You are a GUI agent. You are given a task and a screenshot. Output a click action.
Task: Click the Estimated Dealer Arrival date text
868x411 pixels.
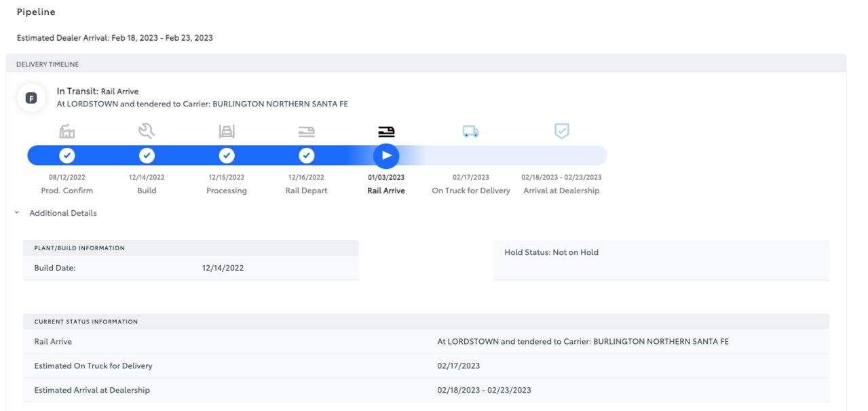tap(115, 38)
